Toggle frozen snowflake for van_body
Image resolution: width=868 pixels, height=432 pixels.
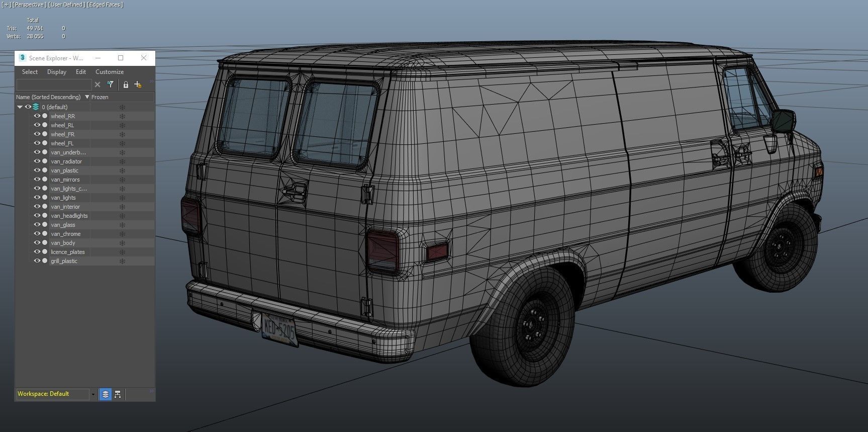tap(122, 243)
